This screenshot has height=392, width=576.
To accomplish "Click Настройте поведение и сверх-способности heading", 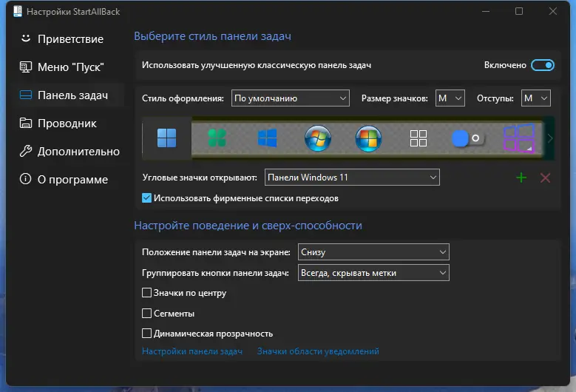I will pos(248,225).
